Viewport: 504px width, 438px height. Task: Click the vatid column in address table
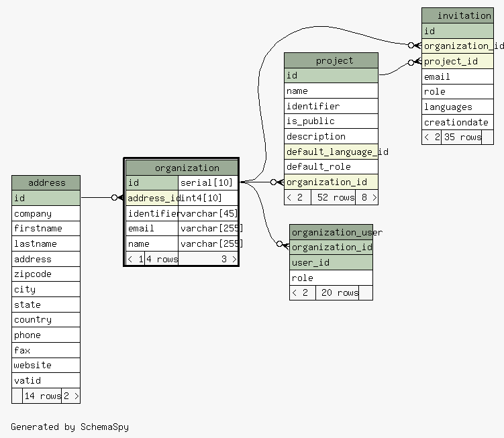46,380
